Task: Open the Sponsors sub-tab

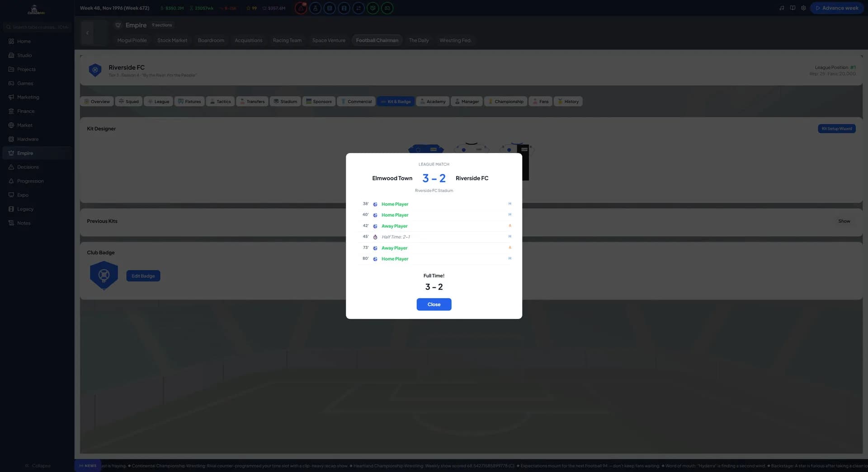Action: [x=319, y=102]
